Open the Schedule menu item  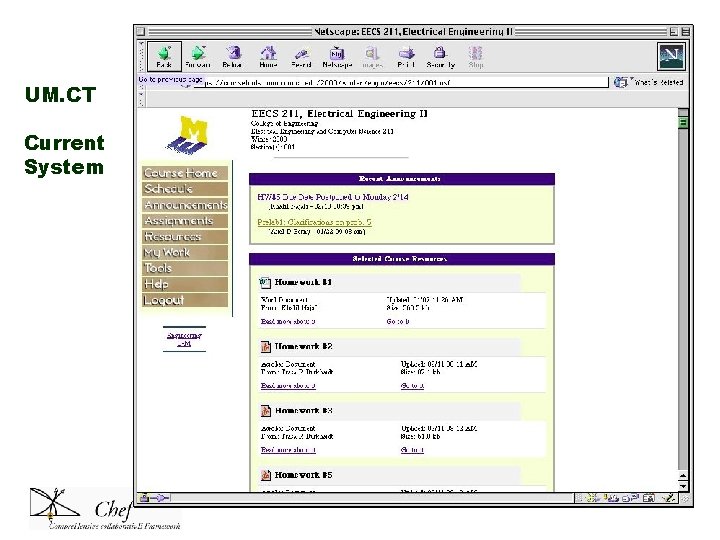click(x=185, y=189)
